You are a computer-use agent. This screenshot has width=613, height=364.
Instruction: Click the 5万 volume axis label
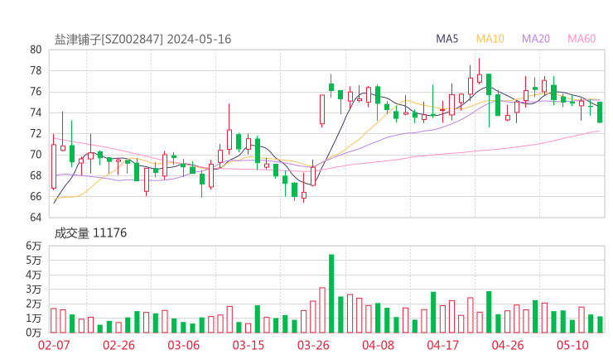[34, 260]
